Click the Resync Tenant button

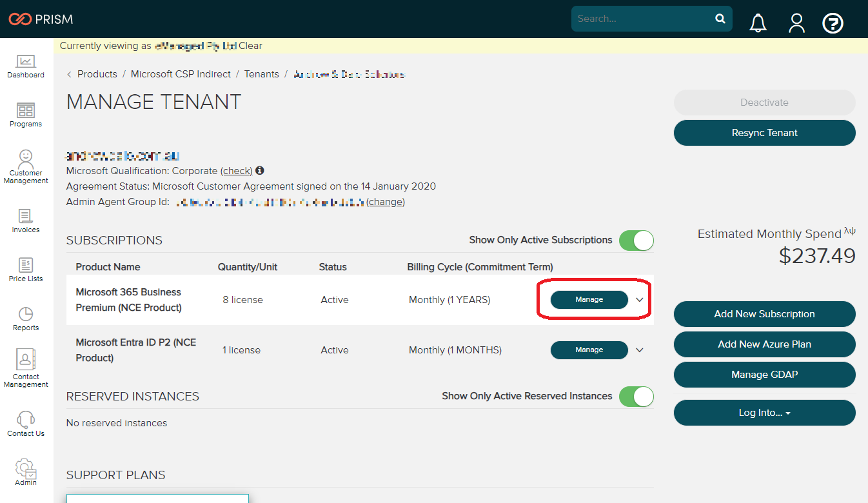point(765,133)
